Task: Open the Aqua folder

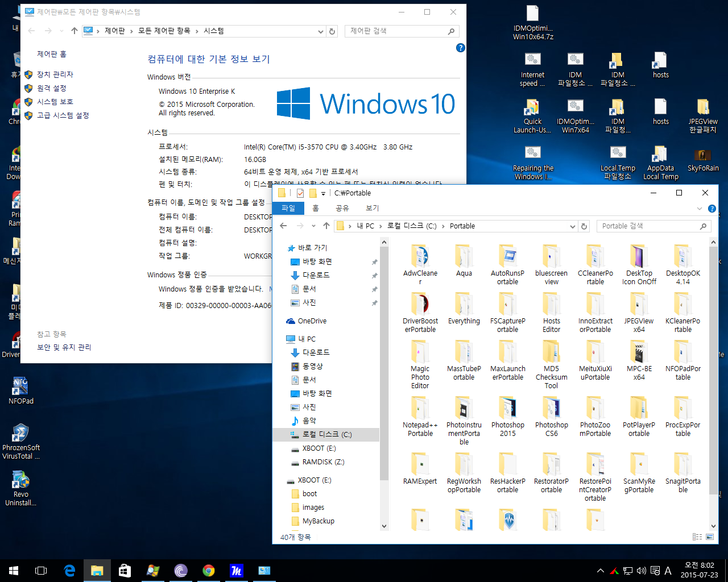Action: [x=464, y=261]
